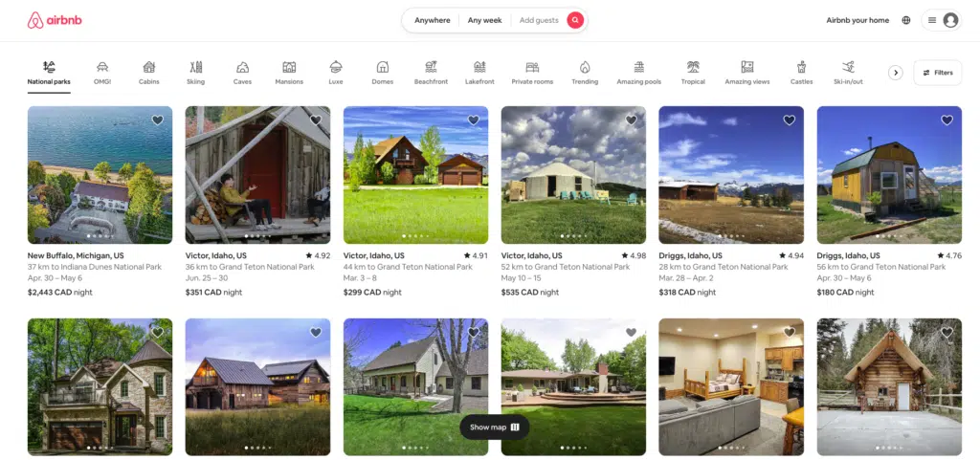Image resolution: width=980 pixels, height=460 pixels.
Task: Select the Cabins category icon
Action: tap(148, 67)
